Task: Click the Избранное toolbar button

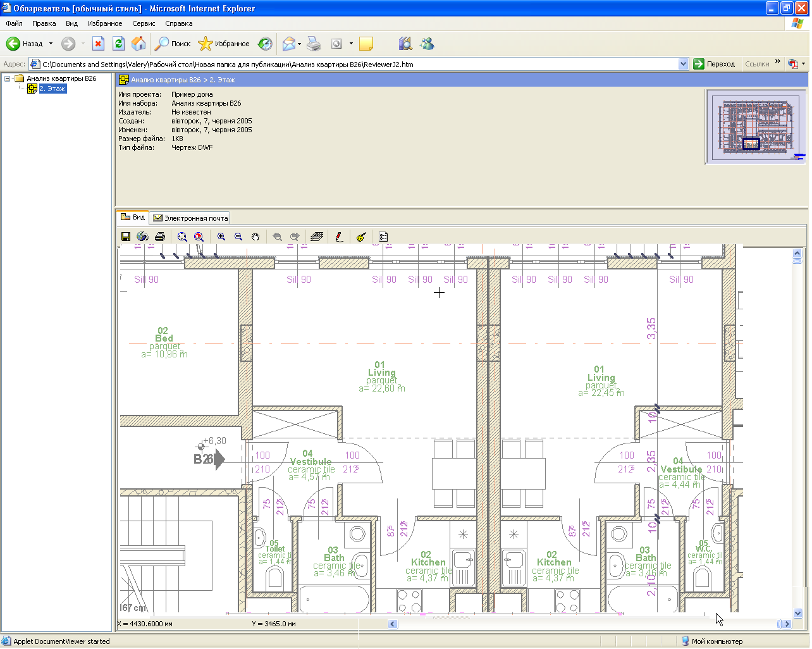Action: click(x=224, y=44)
